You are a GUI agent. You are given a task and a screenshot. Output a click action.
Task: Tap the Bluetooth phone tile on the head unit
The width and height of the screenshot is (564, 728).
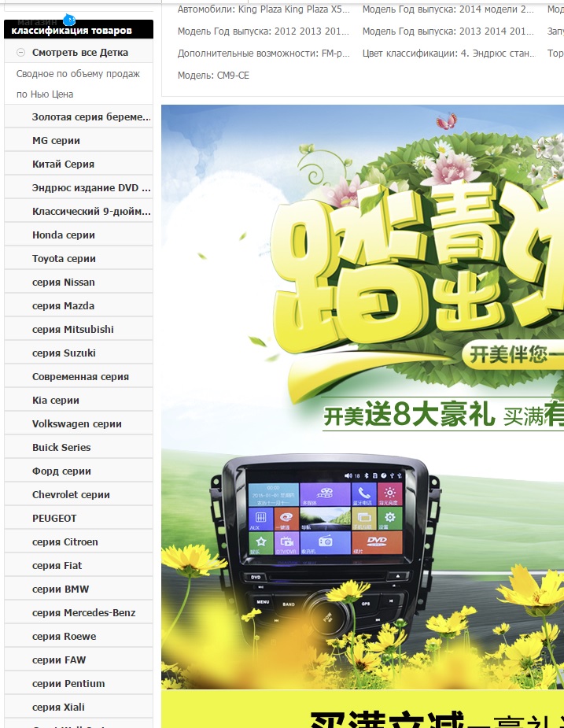[363, 495]
